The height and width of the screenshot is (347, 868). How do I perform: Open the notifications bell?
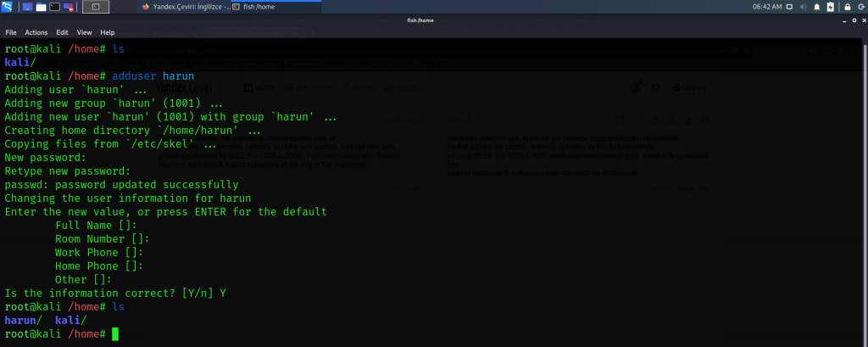815,7
